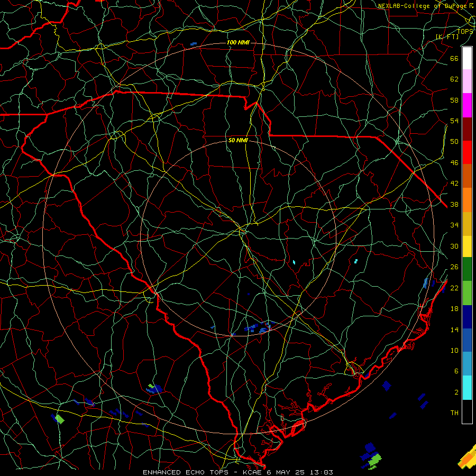Viewport: 476px width, 476px height.
Task: Click the legend value "42"
Action: pos(454,183)
